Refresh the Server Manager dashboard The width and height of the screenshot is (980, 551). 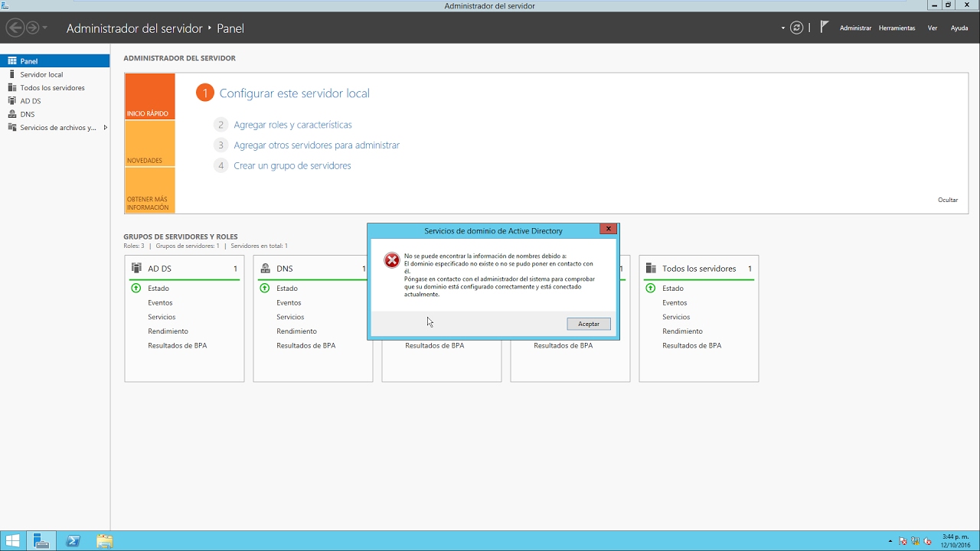click(x=796, y=28)
